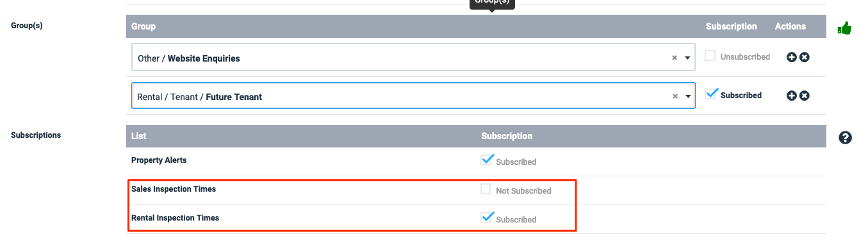Toggle the Property Alerts subscription checkbox
This screenshot has width=868, height=243.
(486, 160)
